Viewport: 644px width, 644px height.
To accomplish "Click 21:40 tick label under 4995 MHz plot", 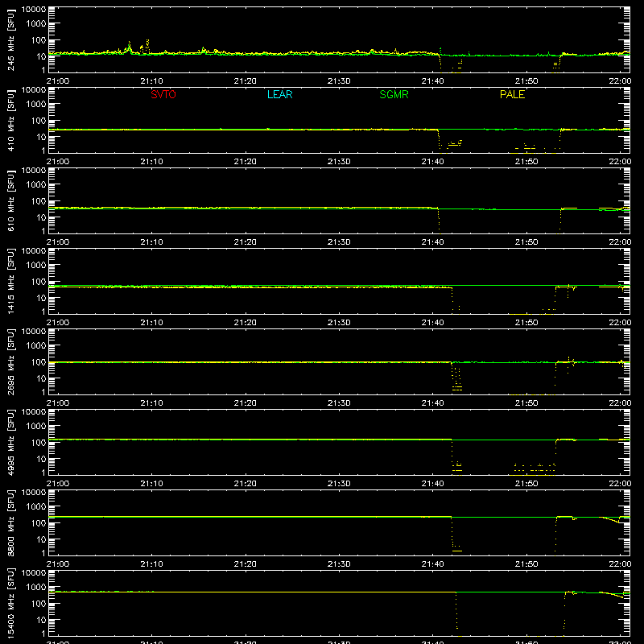I will click(x=432, y=484).
